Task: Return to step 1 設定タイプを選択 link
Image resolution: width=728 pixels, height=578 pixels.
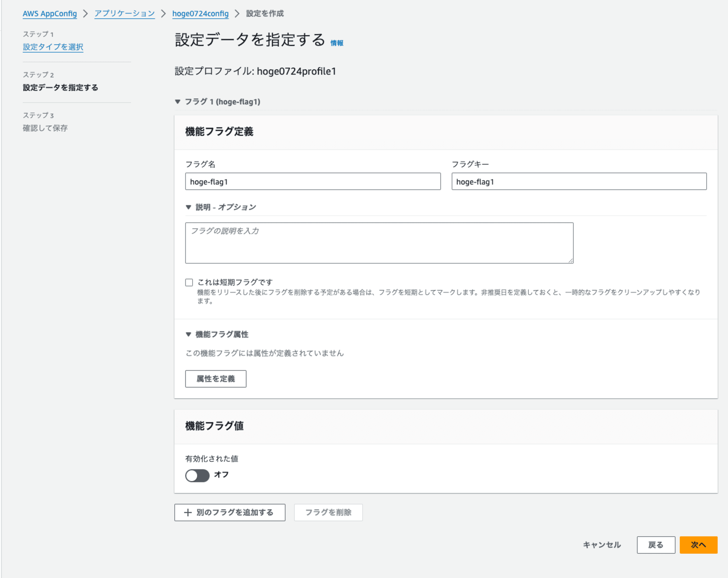Action: tap(53, 47)
